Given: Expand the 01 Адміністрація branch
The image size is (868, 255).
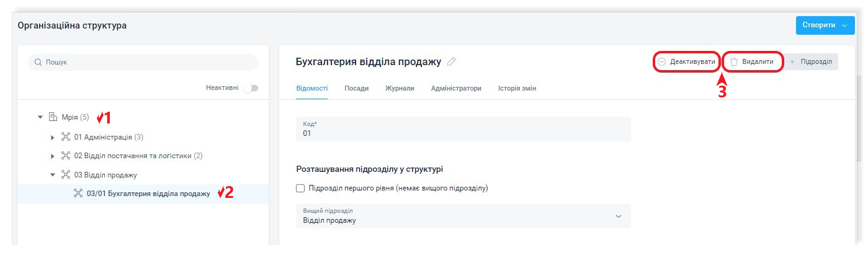Looking at the screenshot, I should 53,136.
